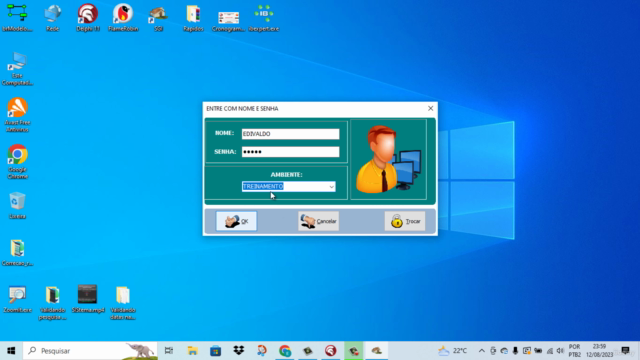The width and height of the screenshot is (640, 360).
Task: Select the TREINAMENTO text in the AMBIENTE combo box
Action: click(x=263, y=187)
